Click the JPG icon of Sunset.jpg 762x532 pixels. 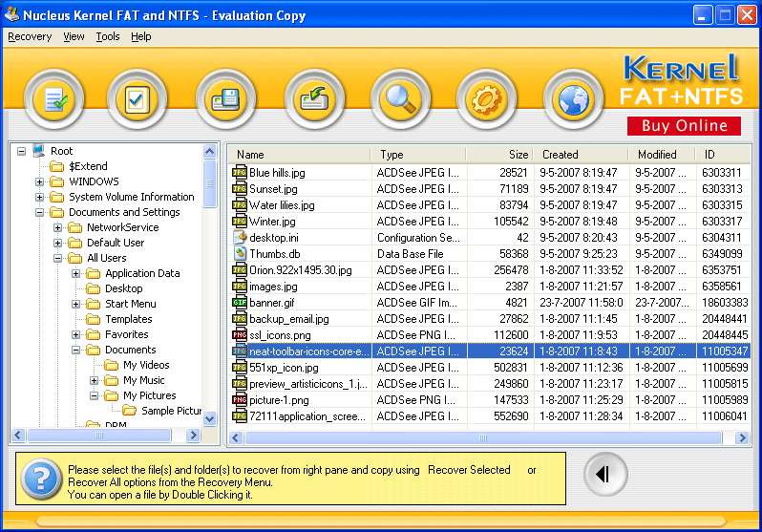(x=240, y=189)
